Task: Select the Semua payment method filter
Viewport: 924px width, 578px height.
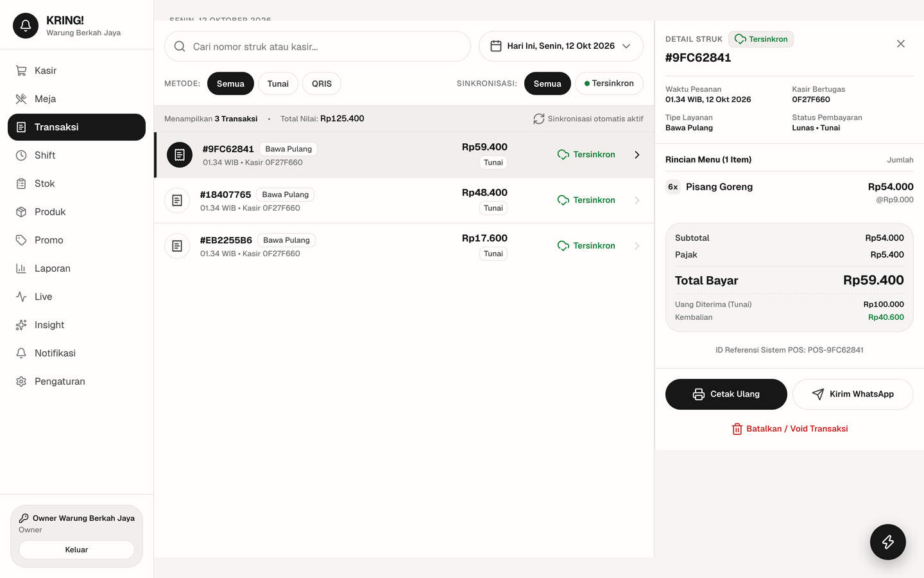Action: [230, 83]
